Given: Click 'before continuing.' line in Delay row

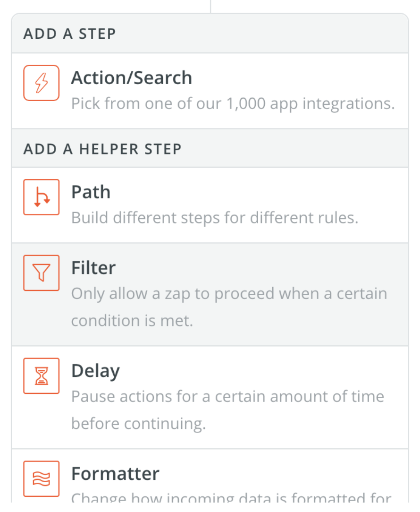Looking at the screenshot, I should pos(139,424).
